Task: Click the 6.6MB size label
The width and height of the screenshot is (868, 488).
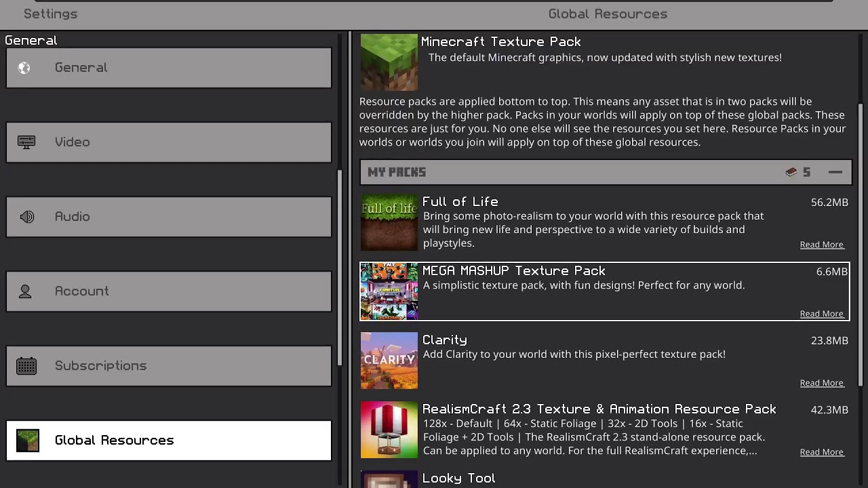Action: 832,272
